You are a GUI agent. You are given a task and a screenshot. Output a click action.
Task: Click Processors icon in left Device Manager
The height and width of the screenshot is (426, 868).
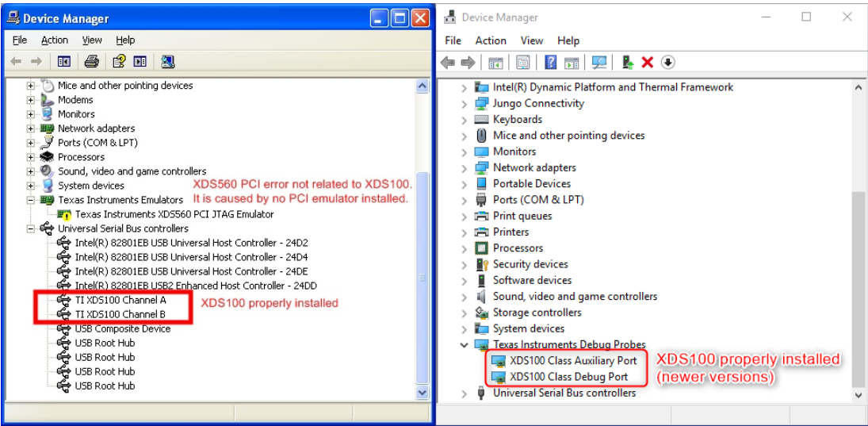click(x=48, y=157)
